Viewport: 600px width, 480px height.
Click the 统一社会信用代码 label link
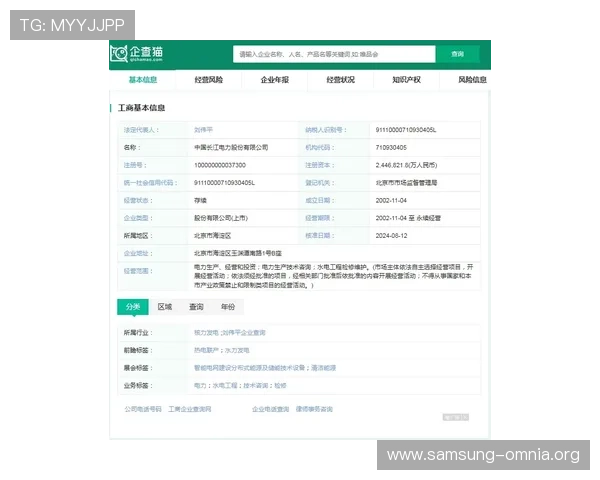tap(150, 183)
